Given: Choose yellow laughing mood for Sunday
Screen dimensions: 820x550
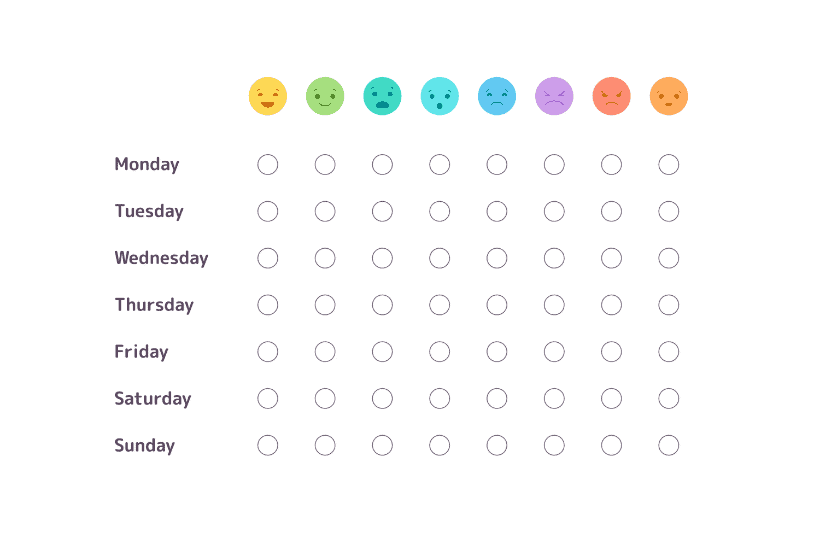Looking at the screenshot, I should coord(268,445).
